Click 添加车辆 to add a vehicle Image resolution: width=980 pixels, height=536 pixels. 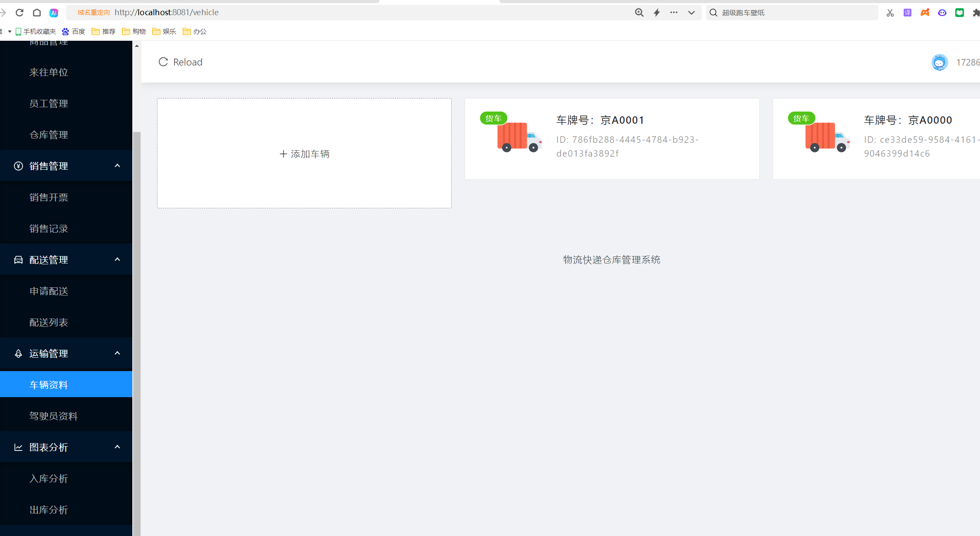pyautogui.click(x=304, y=153)
